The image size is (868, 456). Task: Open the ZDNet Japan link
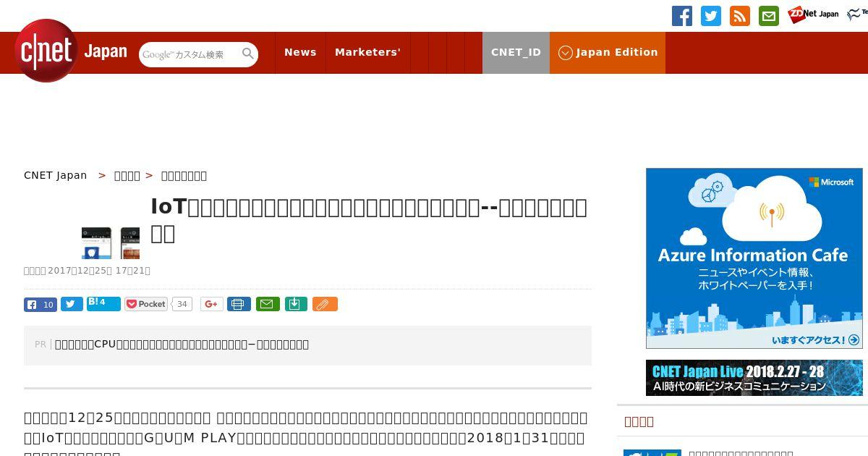(x=813, y=14)
